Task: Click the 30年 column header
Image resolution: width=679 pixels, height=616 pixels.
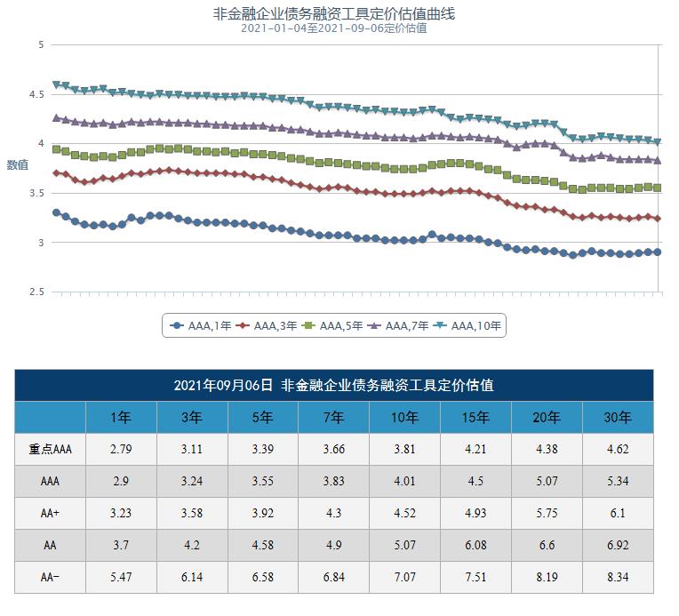Action: tap(617, 417)
